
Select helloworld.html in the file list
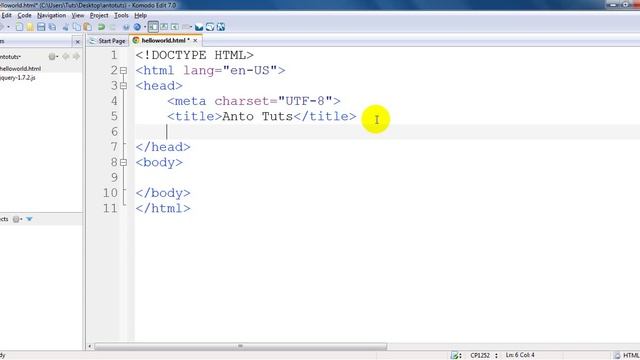(x=20, y=69)
